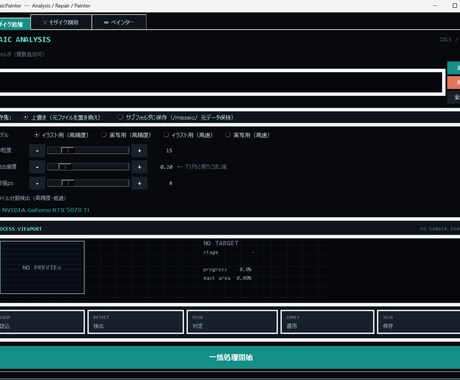Click the MASK 判定 stage box

(232, 322)
